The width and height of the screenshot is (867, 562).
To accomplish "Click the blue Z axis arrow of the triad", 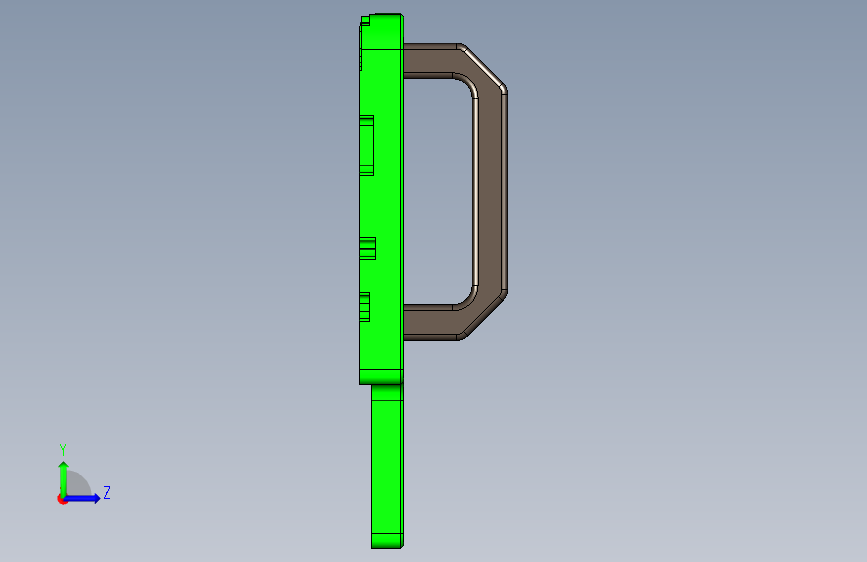I will click(83, 498).
